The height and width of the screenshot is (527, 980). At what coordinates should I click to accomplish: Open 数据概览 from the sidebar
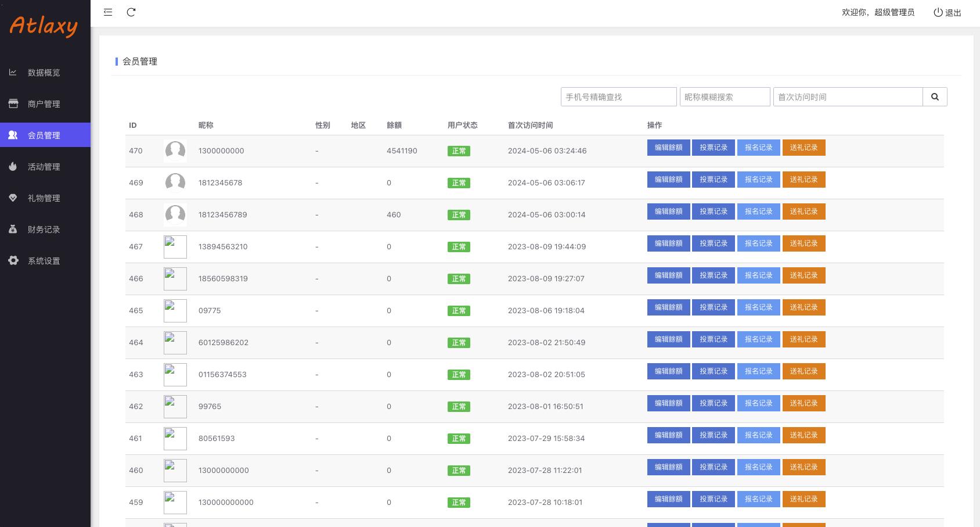pos(44,73)
